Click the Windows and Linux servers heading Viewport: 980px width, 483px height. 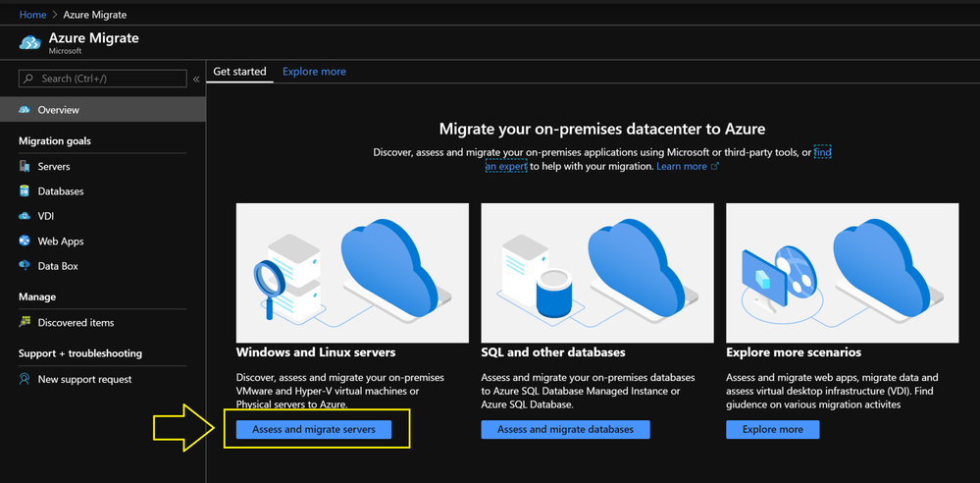pyautogui.click(x=316, y=352)
